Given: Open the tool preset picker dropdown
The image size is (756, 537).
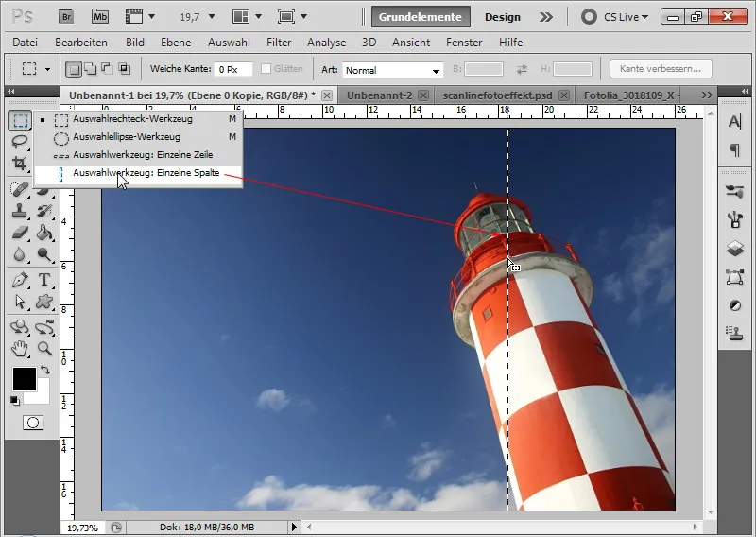Looking at the screenshot, I should pyautogui.click(x=48, y=69).
